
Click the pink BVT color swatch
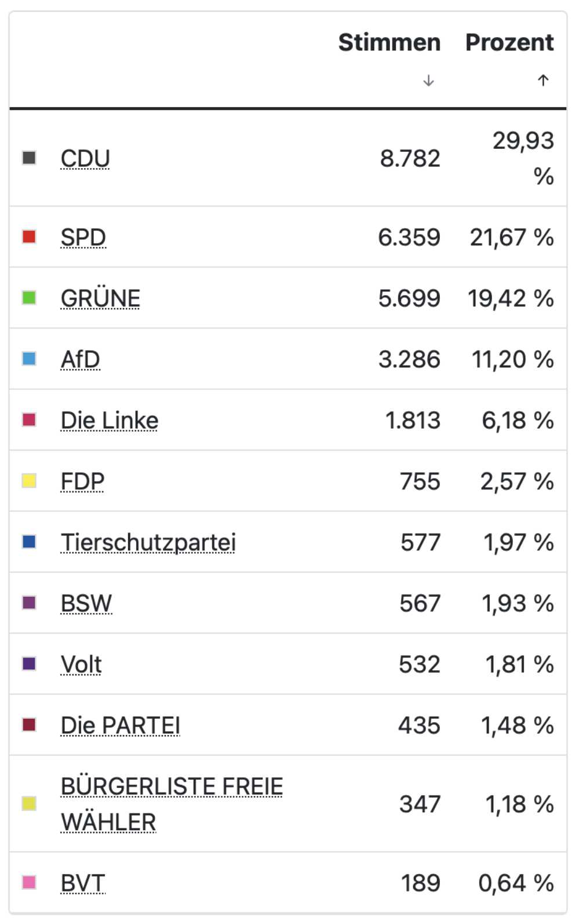[29, 882]
